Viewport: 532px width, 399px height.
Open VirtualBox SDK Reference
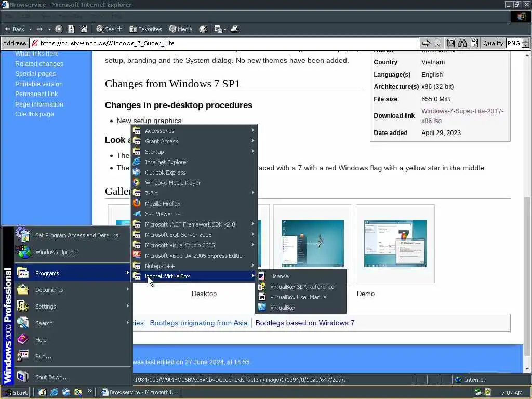pos(301,287)
